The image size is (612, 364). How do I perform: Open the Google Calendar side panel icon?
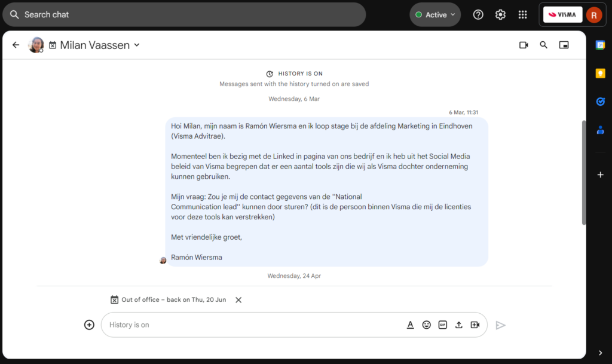[x=600, y=45]
